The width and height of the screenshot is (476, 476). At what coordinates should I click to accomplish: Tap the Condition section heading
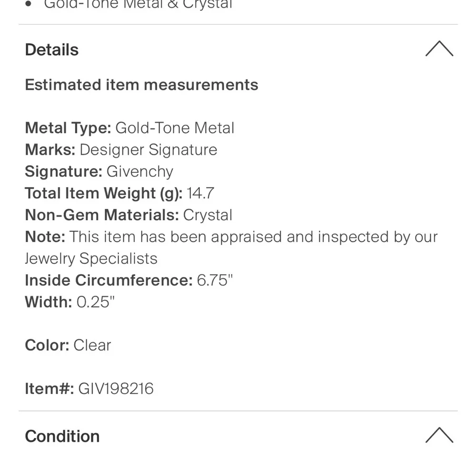pyautogui.click(x=62, y=436)
